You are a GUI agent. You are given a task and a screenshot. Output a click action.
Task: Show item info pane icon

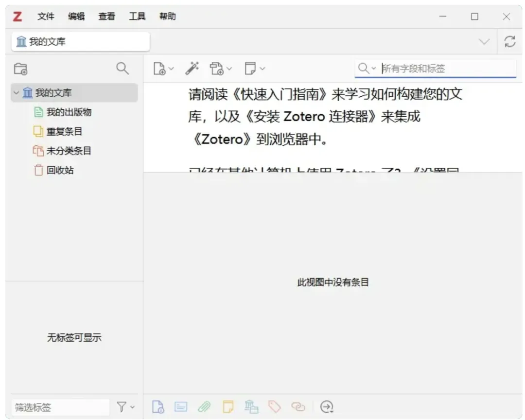158,407
